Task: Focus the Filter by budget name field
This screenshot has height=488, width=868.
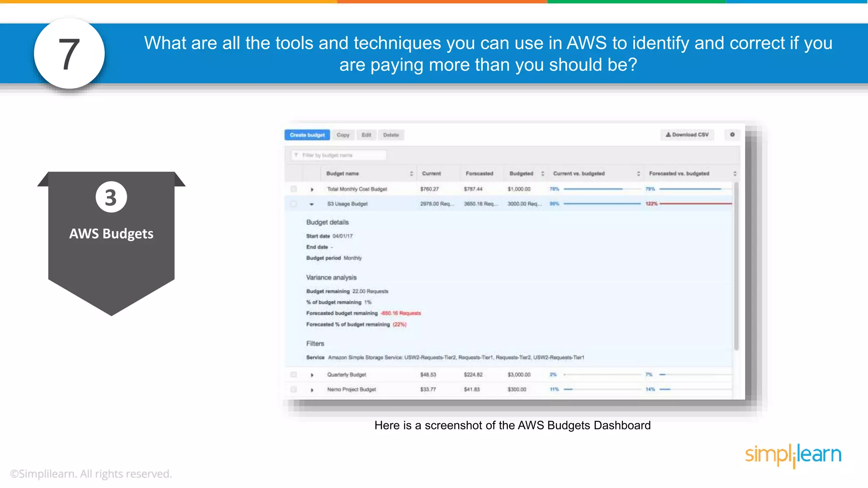Action: (x=339, y=155)
